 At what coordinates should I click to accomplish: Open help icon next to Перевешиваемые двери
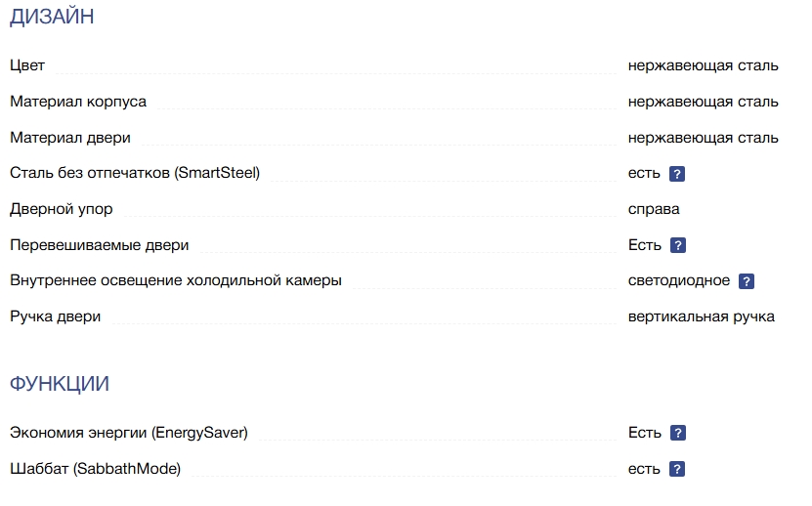678,245
